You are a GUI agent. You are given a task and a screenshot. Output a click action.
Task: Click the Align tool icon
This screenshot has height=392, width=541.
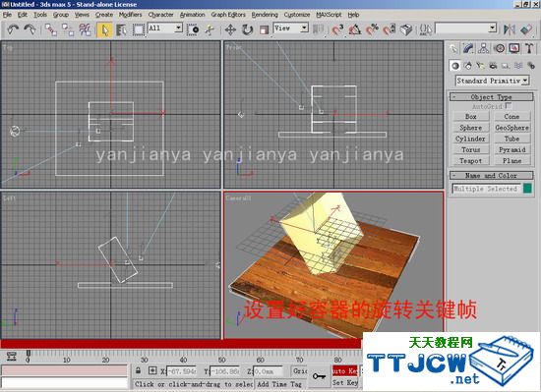tap(526, 29)
